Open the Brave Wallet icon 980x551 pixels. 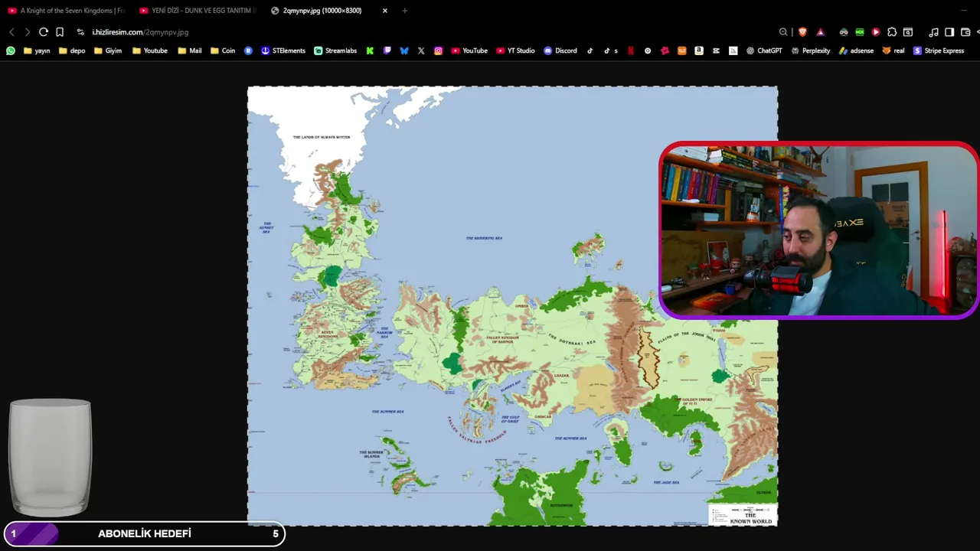point(965,32)
